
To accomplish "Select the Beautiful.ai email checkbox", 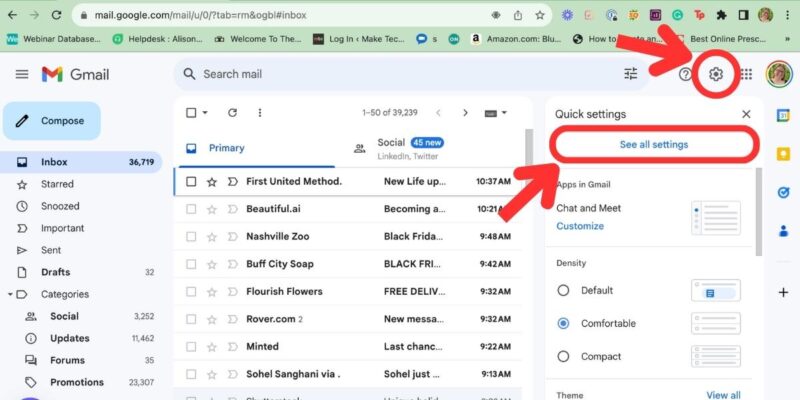I will click(191, 209).
